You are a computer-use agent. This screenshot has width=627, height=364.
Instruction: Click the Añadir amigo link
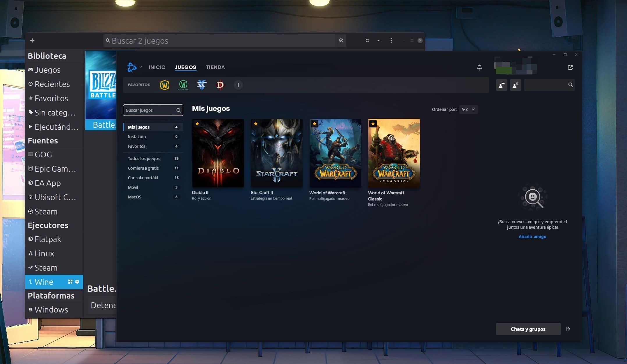click(x=532, y=237)
